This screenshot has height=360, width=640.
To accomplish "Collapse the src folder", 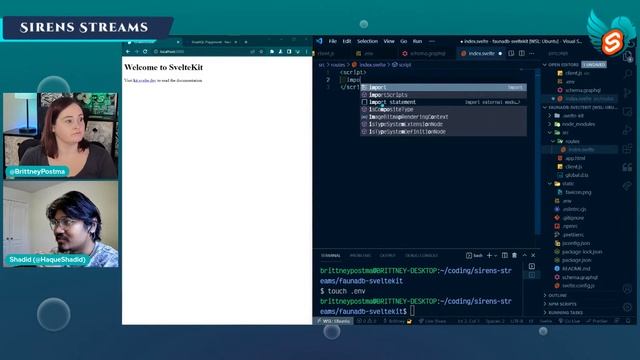I will (x=550, y=133).
